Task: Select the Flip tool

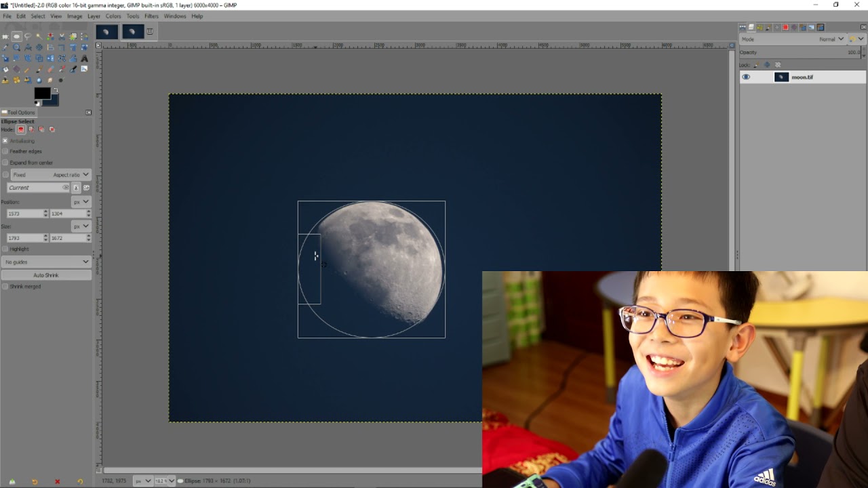Action: tap(50, 58)
